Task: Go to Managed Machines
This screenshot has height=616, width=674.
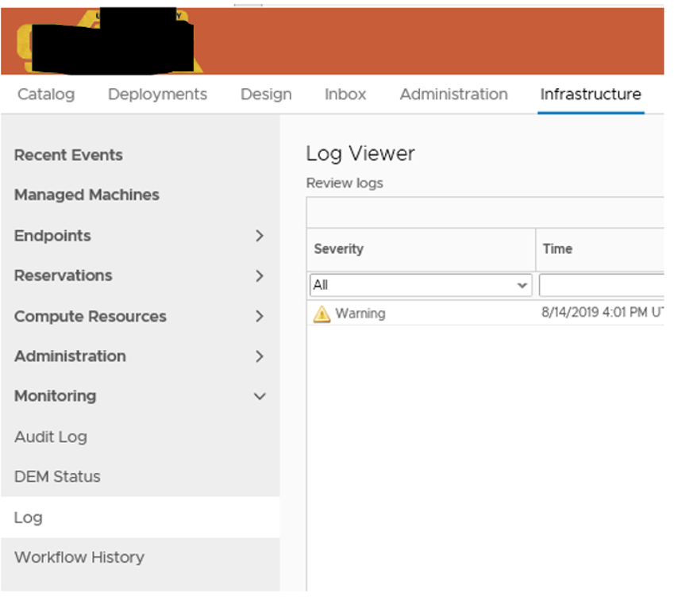Action: pyautogui.click(x=87, y=195)
